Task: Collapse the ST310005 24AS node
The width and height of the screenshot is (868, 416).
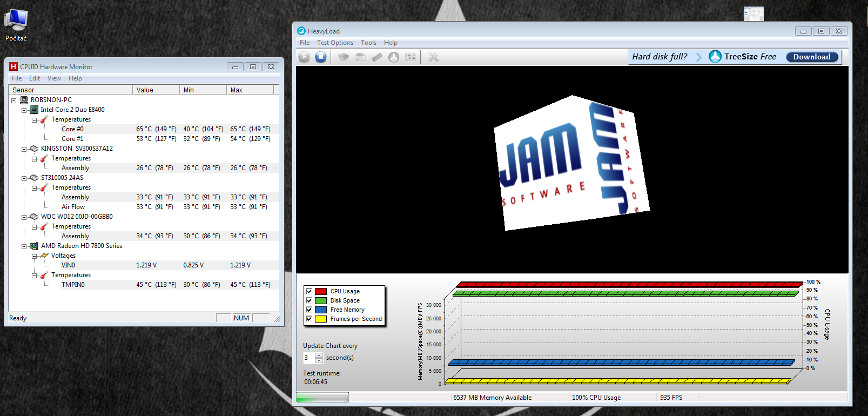Action: click(24, 178)
